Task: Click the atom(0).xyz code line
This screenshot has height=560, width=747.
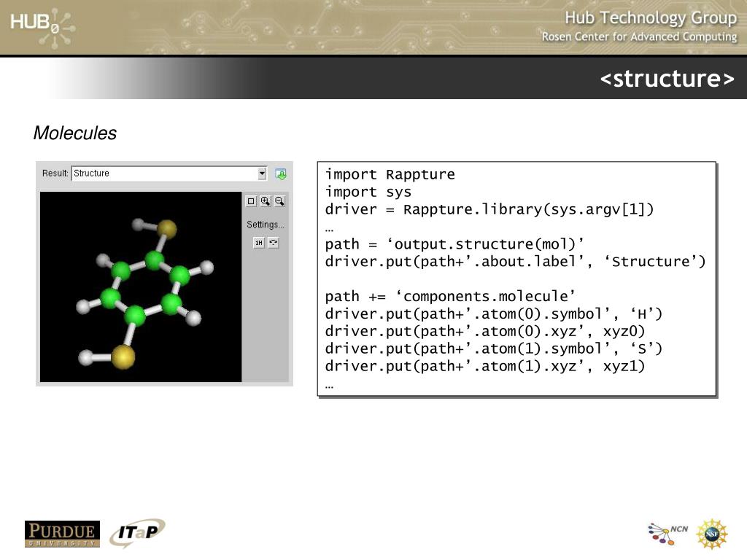Action: 485,332
